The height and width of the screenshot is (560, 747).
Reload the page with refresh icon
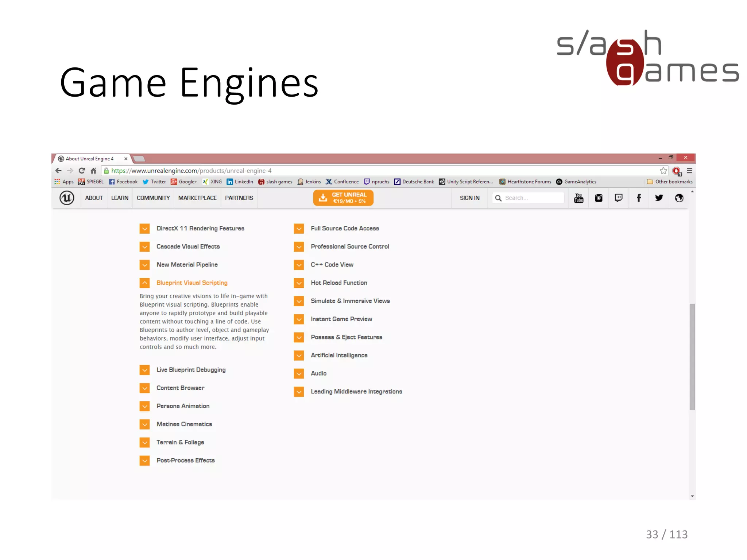point(82,171)
